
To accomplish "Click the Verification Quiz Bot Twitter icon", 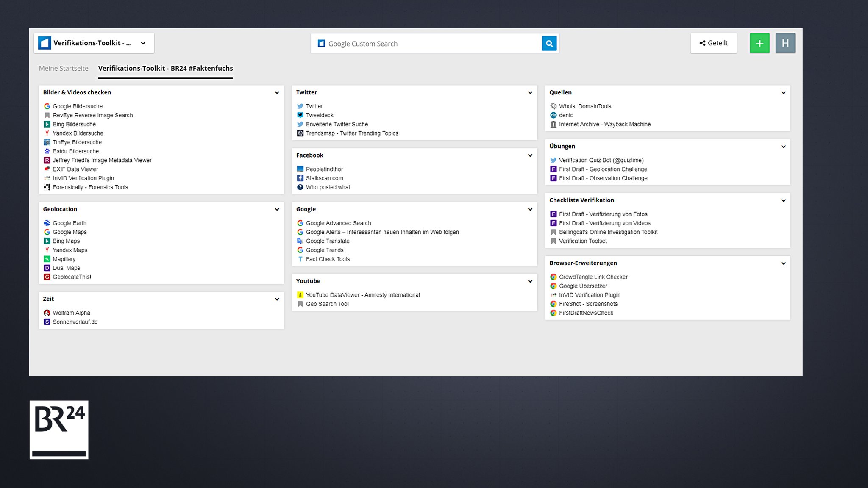I will coord(553,160).
